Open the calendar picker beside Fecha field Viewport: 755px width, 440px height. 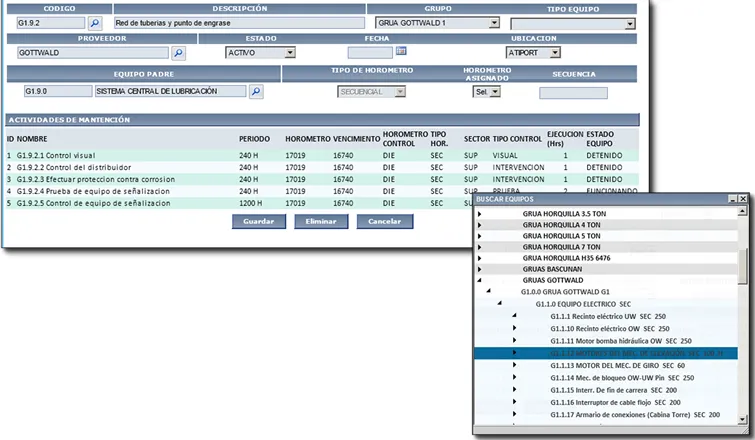point(401,51)
